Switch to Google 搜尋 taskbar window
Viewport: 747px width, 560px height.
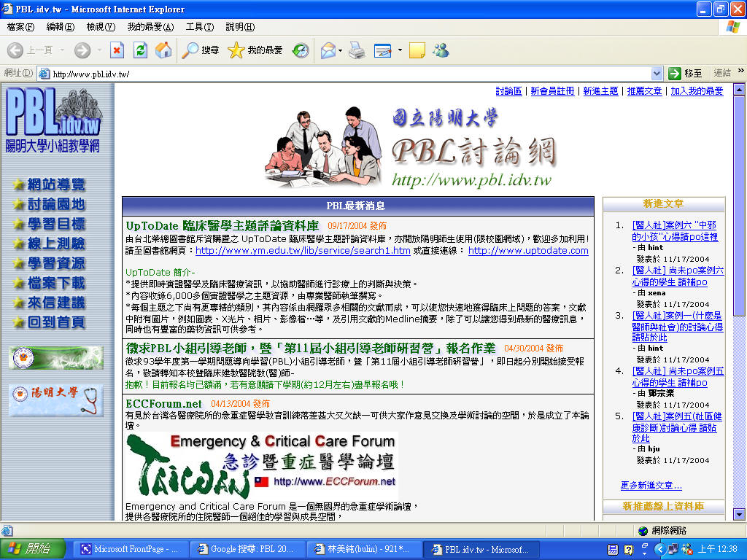pos(247,549)
